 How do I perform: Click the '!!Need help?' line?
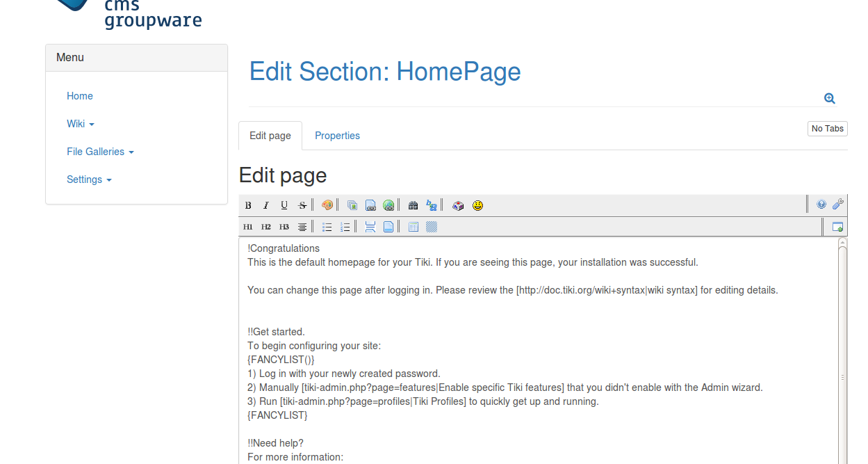point(275,443)
